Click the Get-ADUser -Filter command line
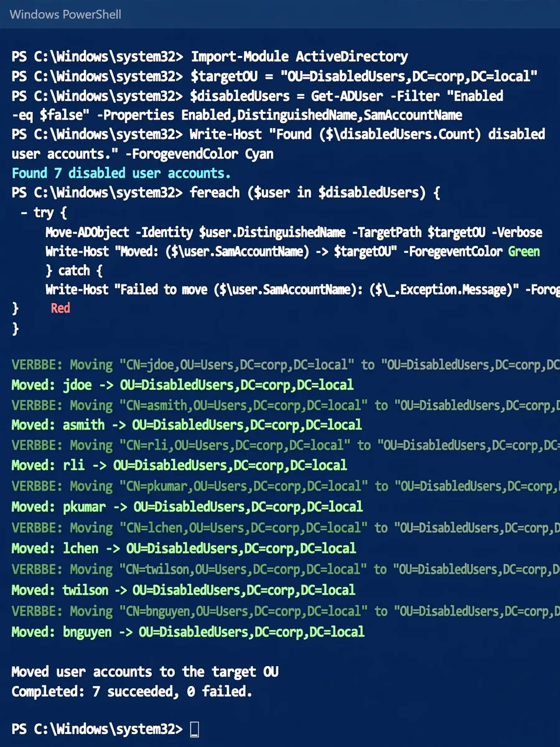Viewport: 560px width, 747px height. [x=258, y=96]
